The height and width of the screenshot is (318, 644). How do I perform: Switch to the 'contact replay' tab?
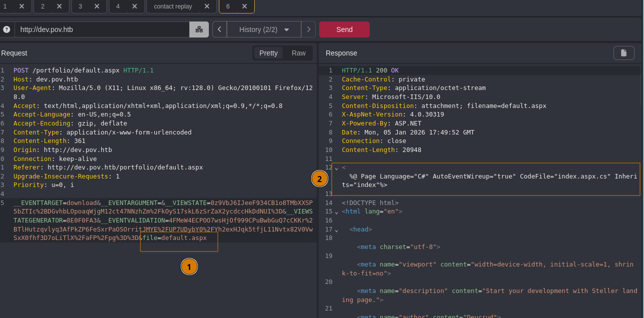(x=172, y=6)
